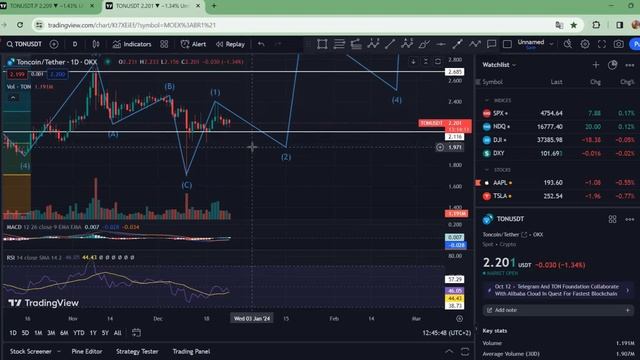This screenshot has height=360, width=640.
Task: Open the Unnamed layout dropdown
Action: click(535, 44)
